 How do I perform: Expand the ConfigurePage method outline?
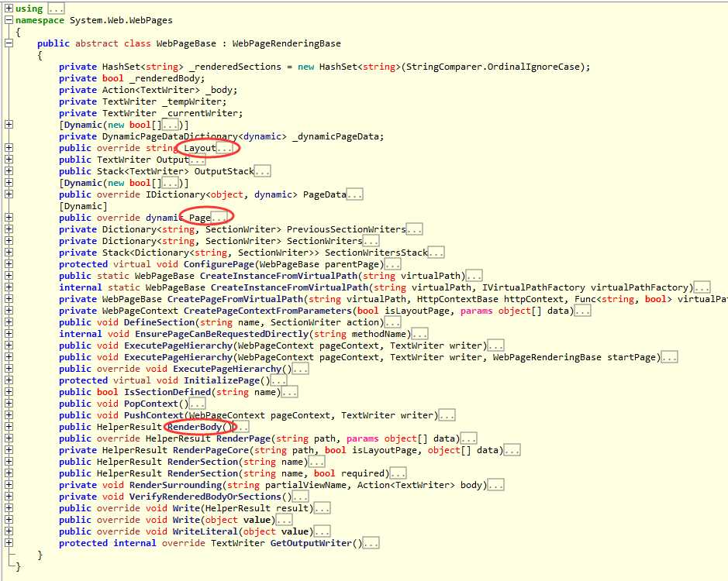tap(9, 263)
